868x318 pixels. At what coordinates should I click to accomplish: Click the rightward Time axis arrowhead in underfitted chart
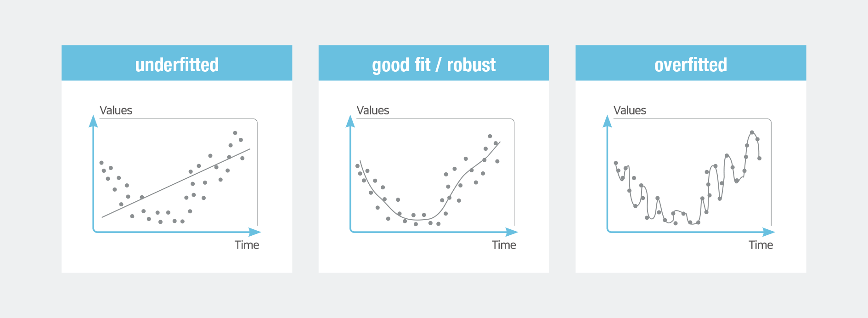(254, 232)
